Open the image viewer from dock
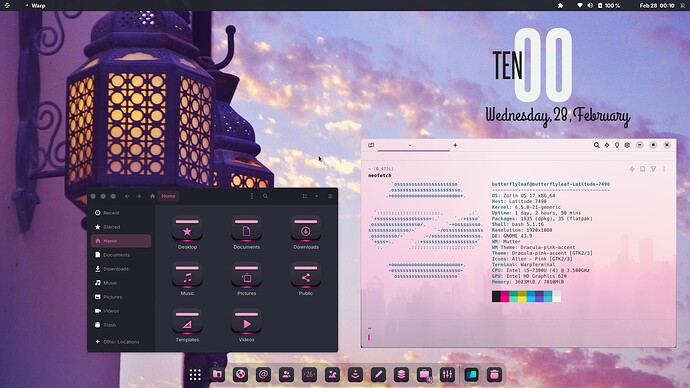The image size is (690, 388). [x=332, y=375]
